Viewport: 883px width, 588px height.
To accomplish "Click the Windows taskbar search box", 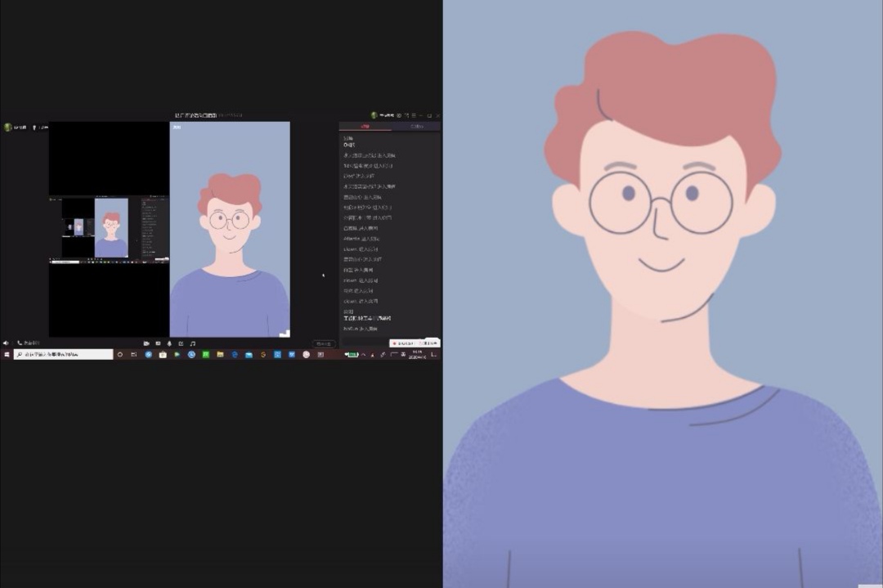I will (64, 355).
